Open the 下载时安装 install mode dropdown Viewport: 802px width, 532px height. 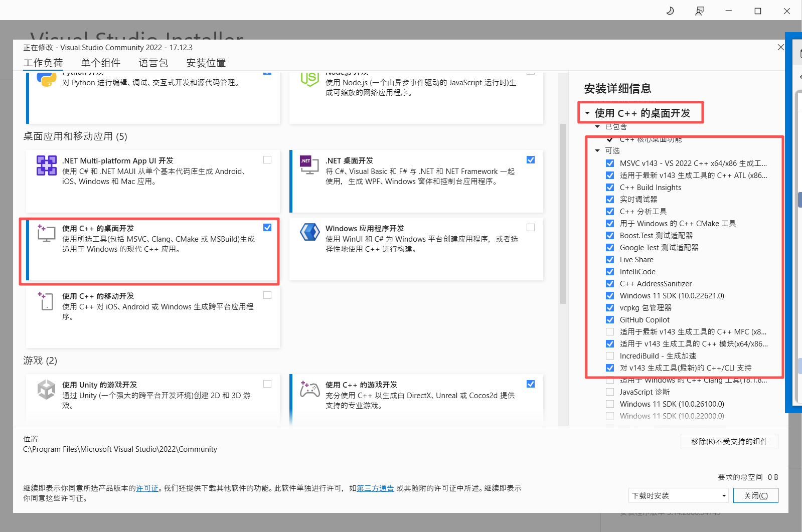pyautogui.click(x=678, y=495)
